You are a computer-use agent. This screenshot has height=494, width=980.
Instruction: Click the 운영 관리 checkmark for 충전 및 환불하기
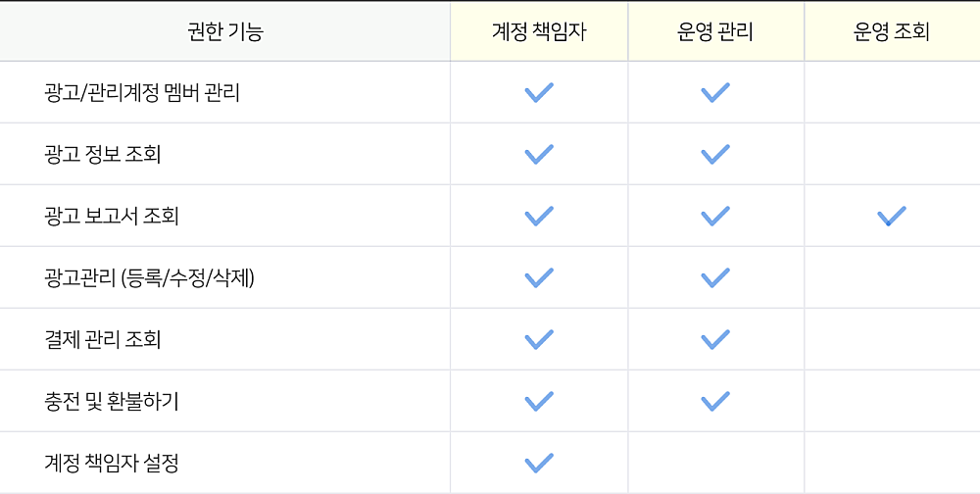[x=715, y=401]
